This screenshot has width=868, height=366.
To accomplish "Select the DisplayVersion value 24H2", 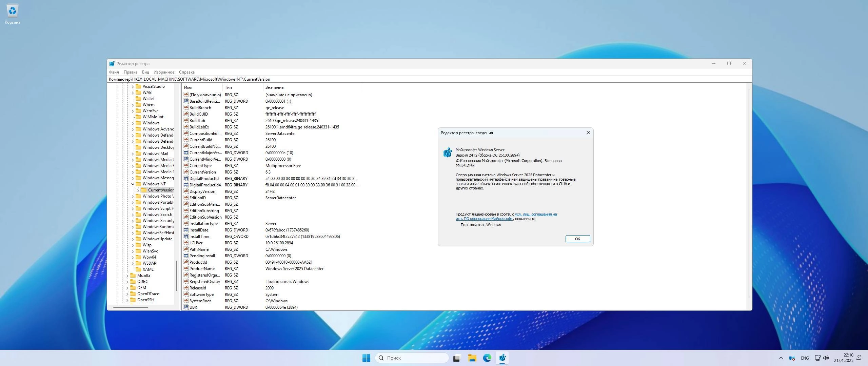I will [x=270, y=191].
